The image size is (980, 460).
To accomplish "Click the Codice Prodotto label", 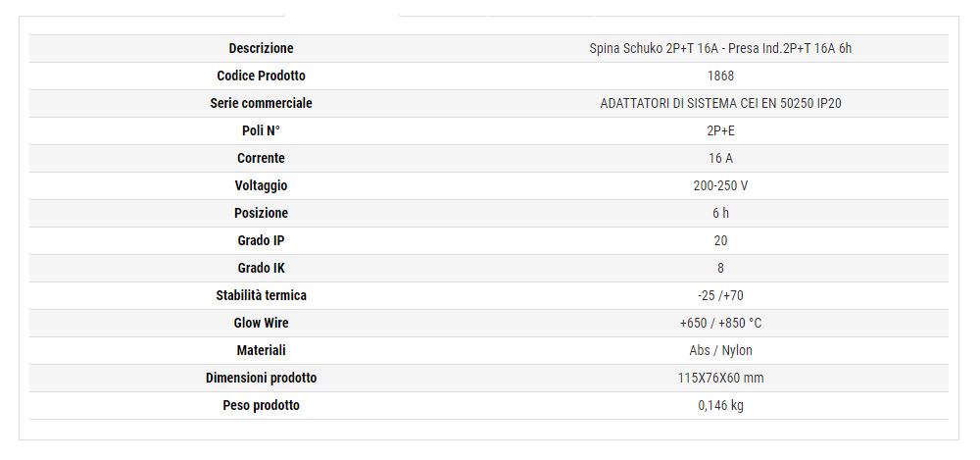I will (261, 76).
